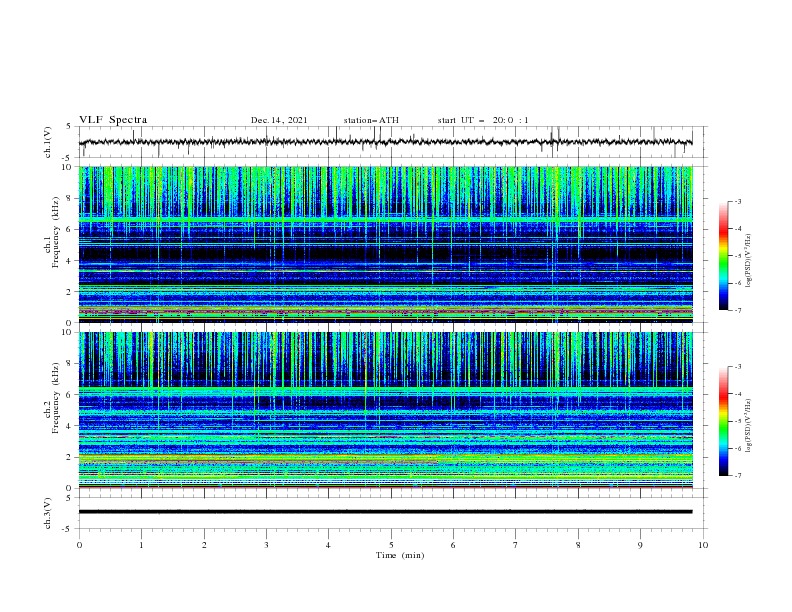792x612 pixels.
Task: Click the time axis tick label "0"
Action: [x=79, y=545]
